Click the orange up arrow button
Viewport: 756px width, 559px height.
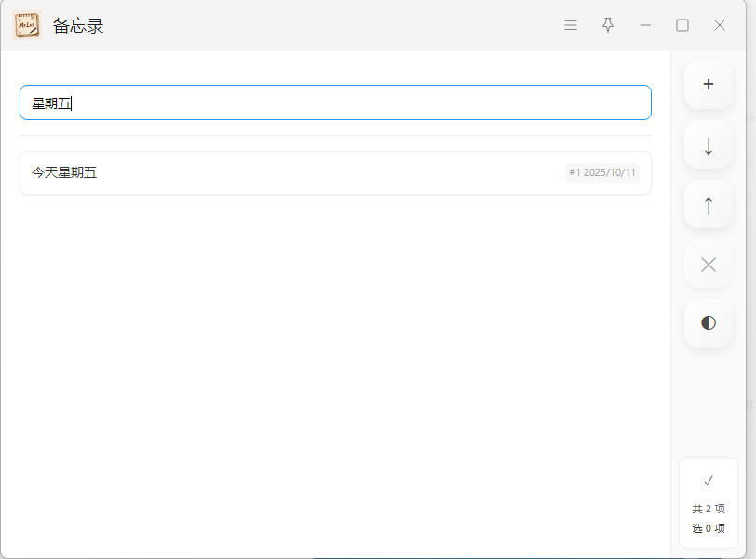click(x=708, y=205)
